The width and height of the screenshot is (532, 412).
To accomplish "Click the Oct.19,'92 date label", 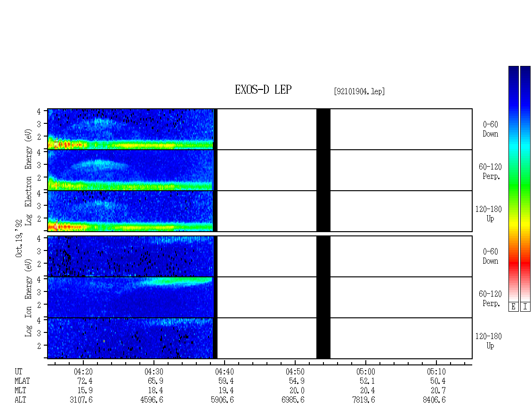I will click(19, 238).
